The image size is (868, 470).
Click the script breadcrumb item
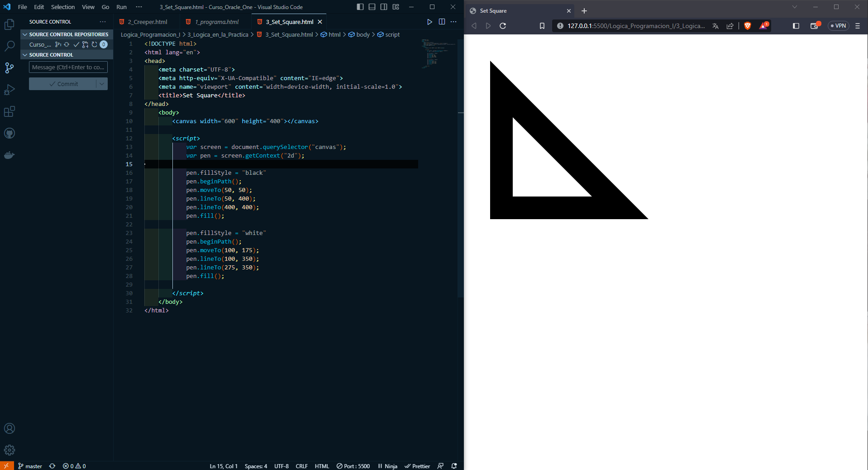(x=389, y=34)
